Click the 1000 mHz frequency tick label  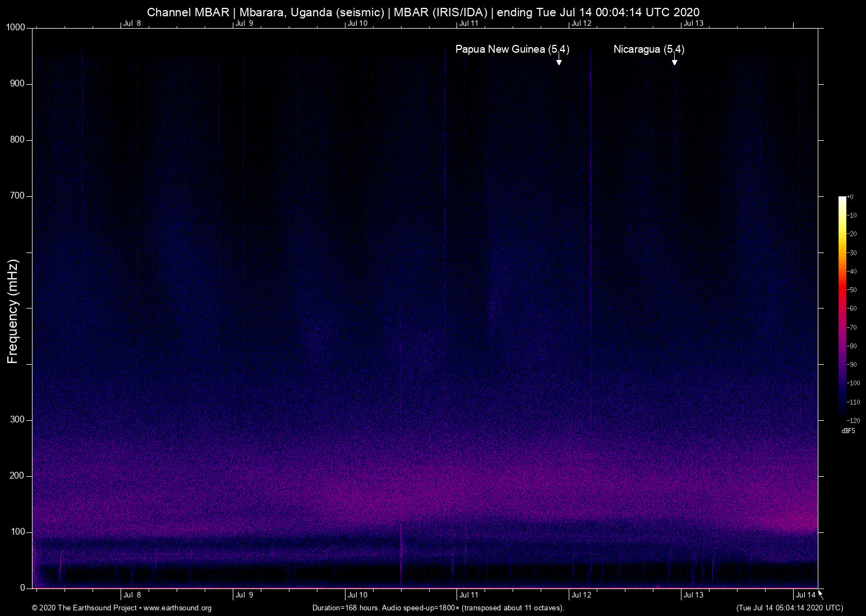[16, 27]
